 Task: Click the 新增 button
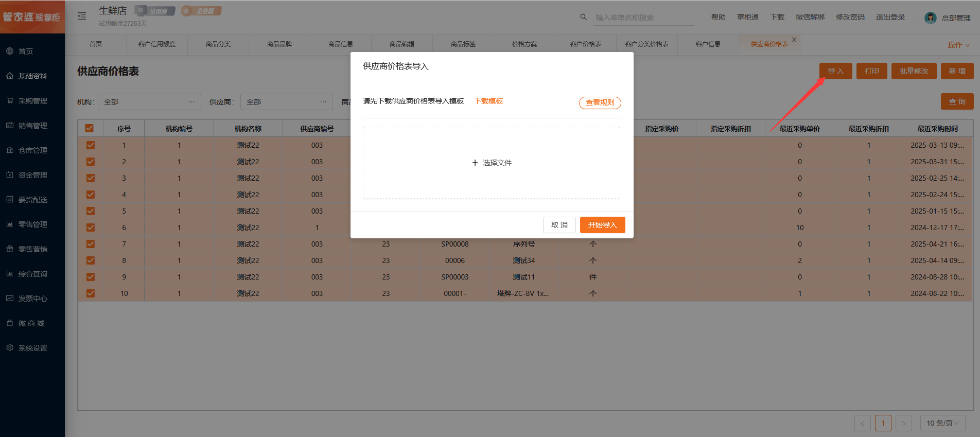point(957,71)
